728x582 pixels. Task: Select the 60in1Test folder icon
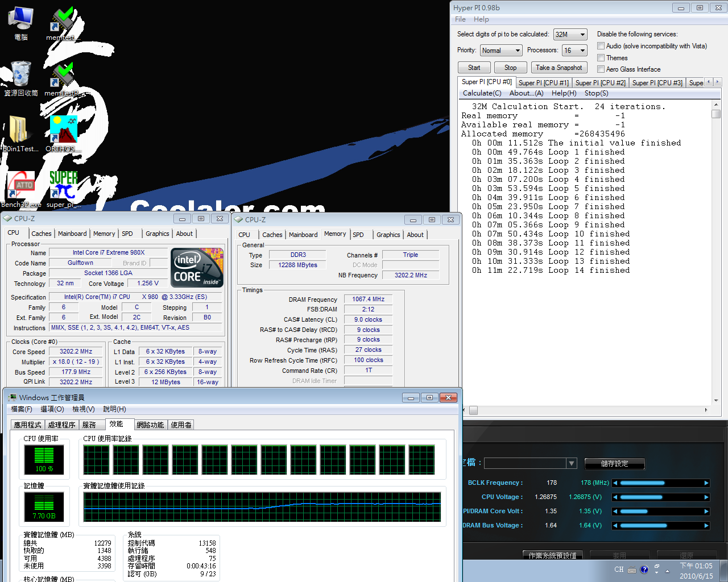tap(20, 134)
